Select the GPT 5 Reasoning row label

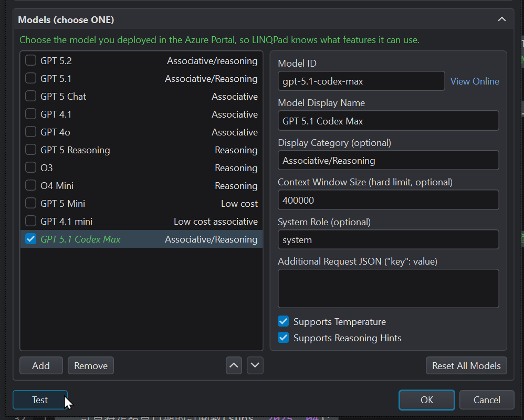(75, 150)
